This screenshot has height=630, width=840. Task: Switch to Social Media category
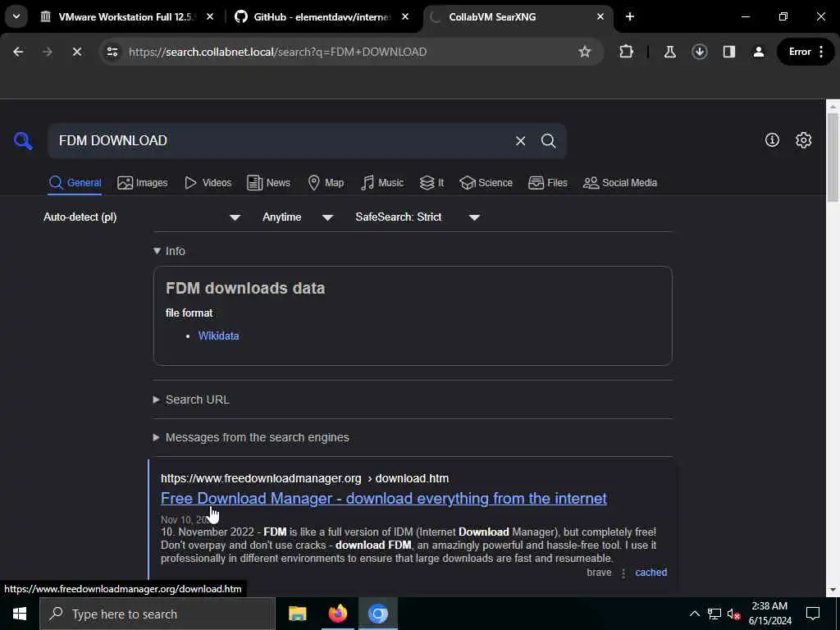click(620, 183)
